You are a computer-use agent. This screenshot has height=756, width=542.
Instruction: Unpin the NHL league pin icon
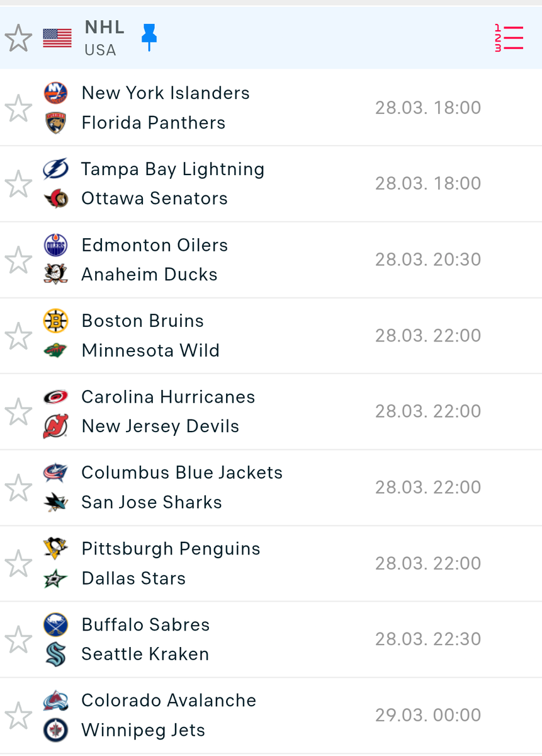click(149, 38)
